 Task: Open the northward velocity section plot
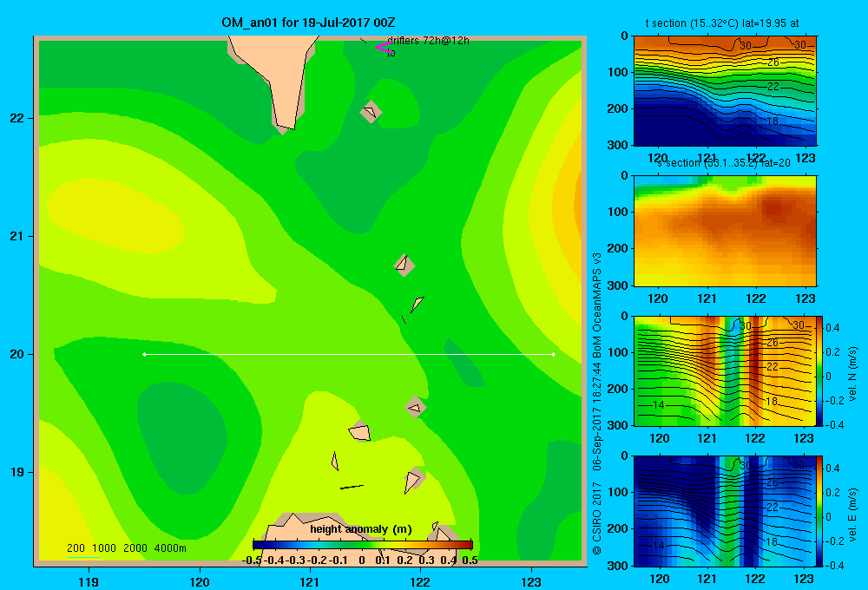[x=725, y=370]
